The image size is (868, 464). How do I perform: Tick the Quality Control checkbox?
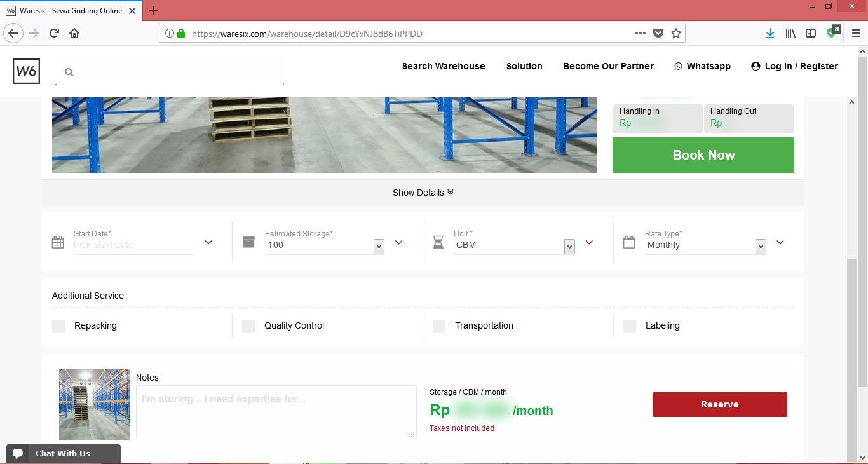coord(248,326)
